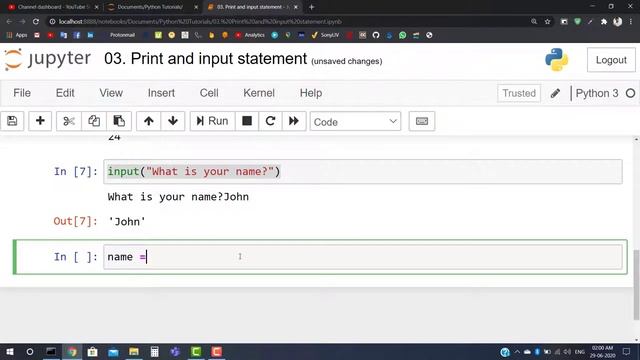
Task: Open Calculator from the taskbar
Action: [154, 352]
